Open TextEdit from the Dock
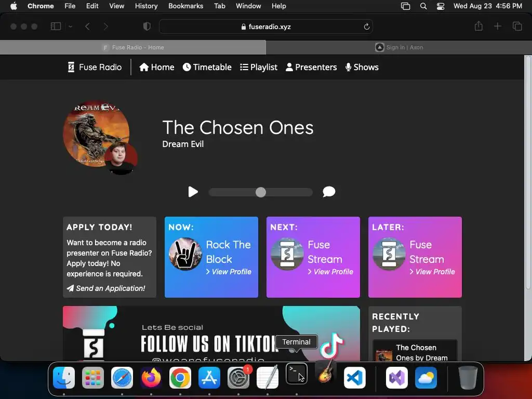Image resolution: width=532 pixels, height=399 pixels. [x=268, y=377]
